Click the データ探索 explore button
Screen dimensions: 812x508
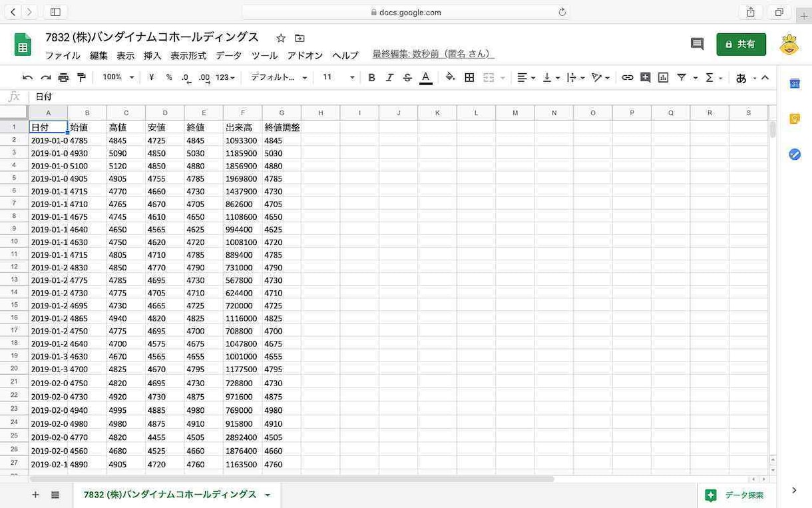(735, 495)
